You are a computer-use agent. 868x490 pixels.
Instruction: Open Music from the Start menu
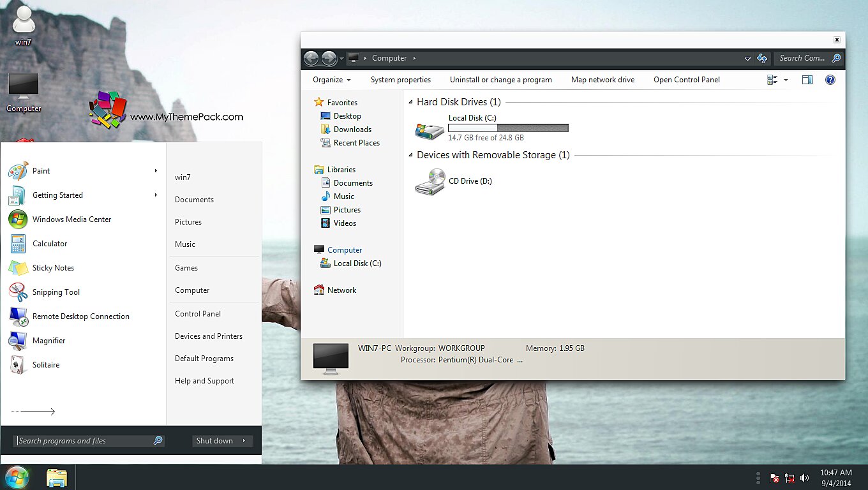click(185, 244)
